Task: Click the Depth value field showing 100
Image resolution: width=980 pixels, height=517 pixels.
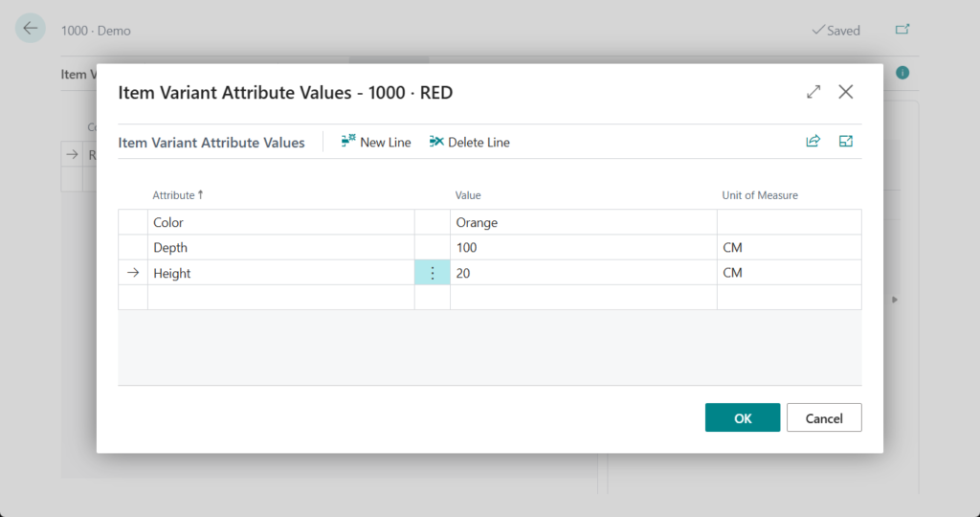Action: coord(582,248)
